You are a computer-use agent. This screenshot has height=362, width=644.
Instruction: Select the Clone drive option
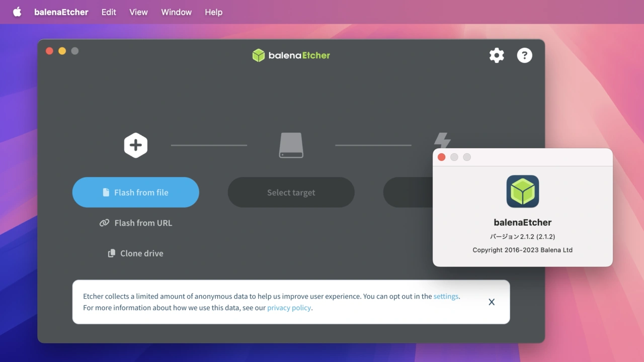(136, 253)
